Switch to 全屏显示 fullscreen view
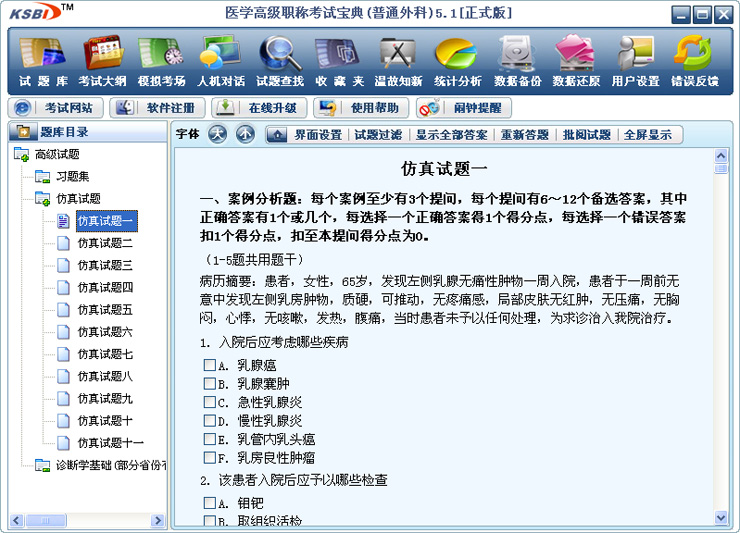This screenshot has height=533, width=740. pyautogui.click(x=648, y=135)
